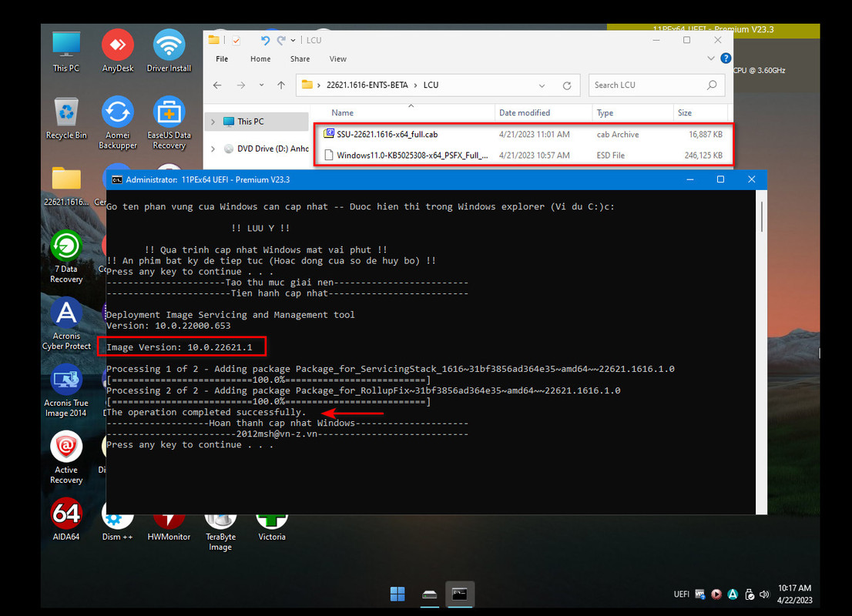852x616 pixels.
Task: Open the 22621.1616 folder on desktop
Action: coord(66,186)
